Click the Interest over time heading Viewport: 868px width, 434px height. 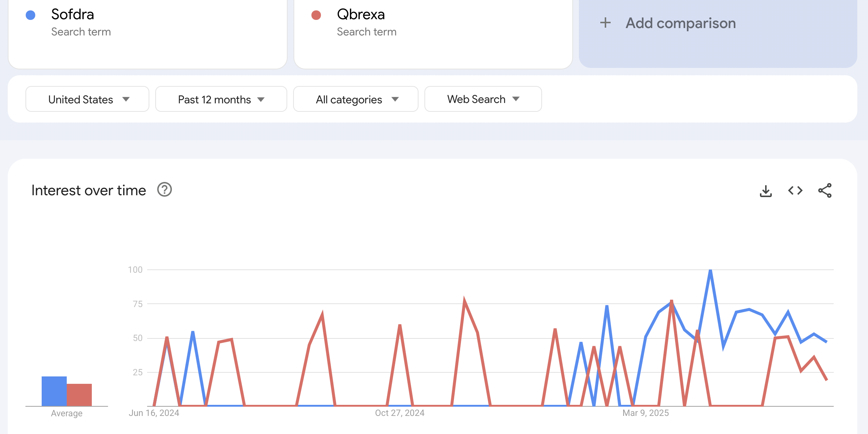[89, 190]
